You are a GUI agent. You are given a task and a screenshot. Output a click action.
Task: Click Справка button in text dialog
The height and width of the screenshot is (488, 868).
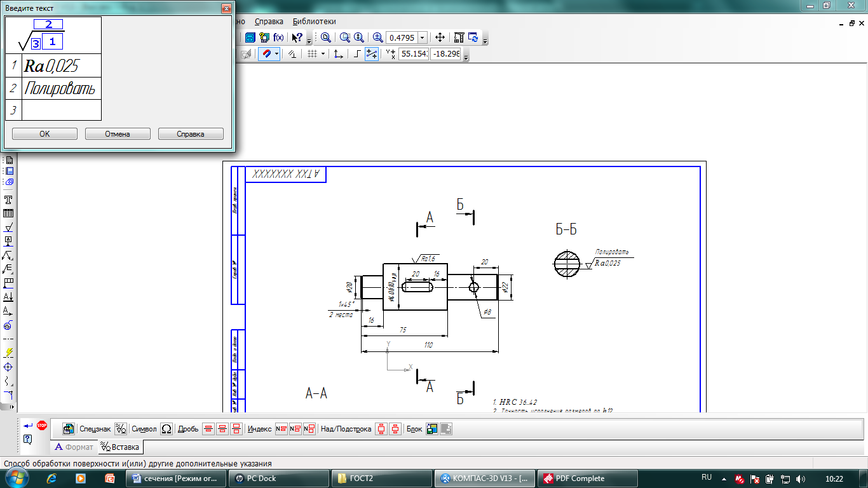[191, 134]
